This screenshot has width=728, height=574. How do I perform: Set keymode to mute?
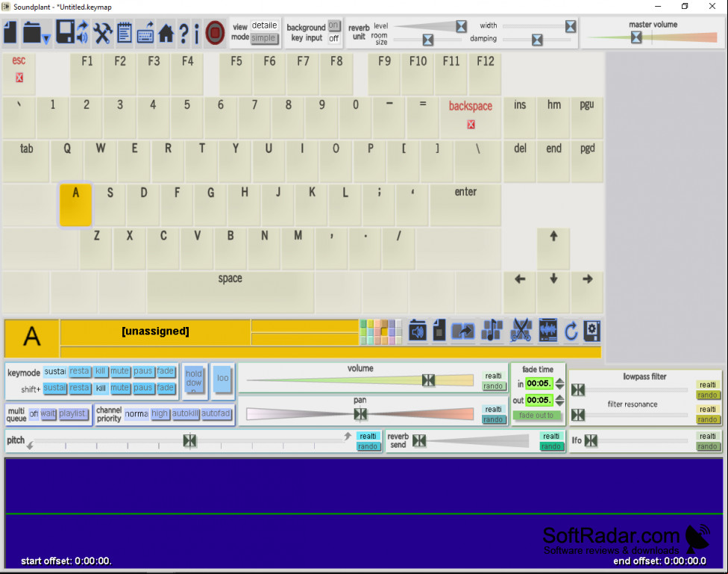(120, 372)
